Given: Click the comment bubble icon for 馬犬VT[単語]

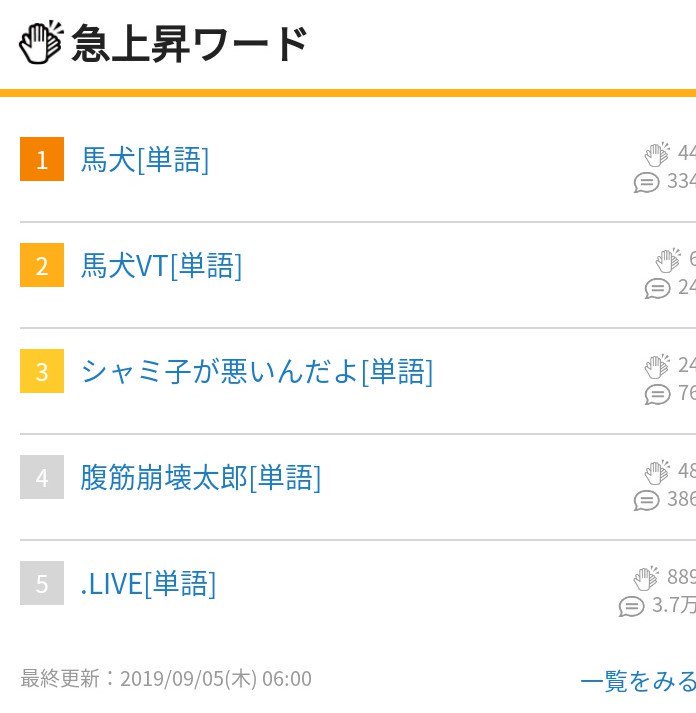Looking at the screenshot, I should click(x=657, y=288).
